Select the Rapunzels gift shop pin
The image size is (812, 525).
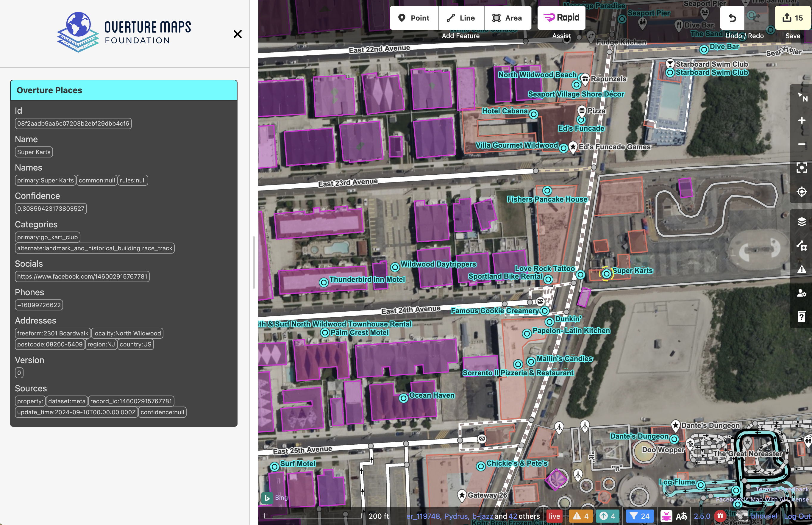pyautogui.click(x=585, y=79)
